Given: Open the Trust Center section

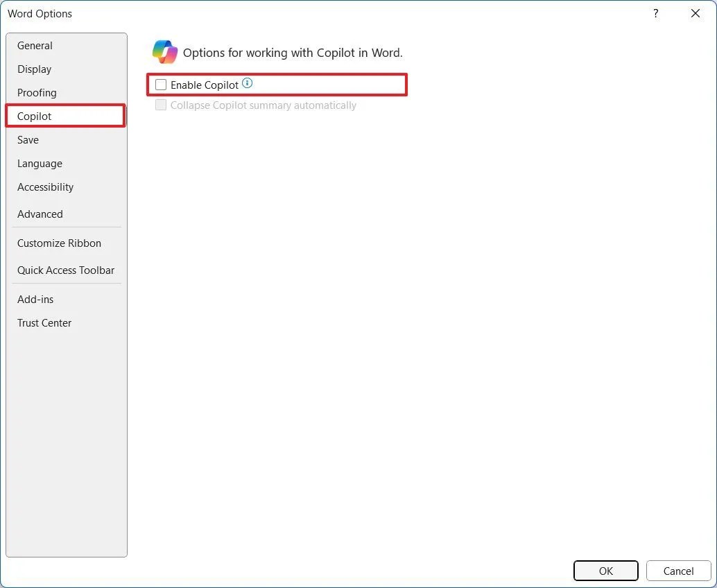Looking at the screenshot, I should 44,322.
